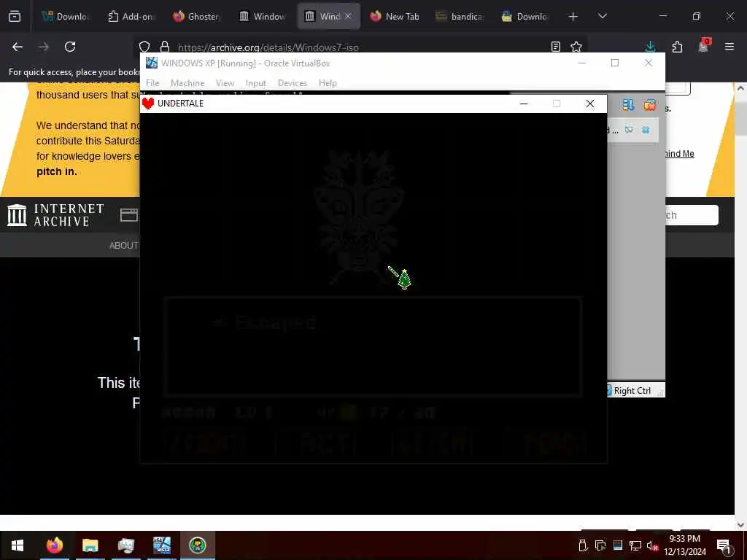747x560 pixels.
Task: Click the safely remove hardware USB tray icon
Action: coord(583,545)
